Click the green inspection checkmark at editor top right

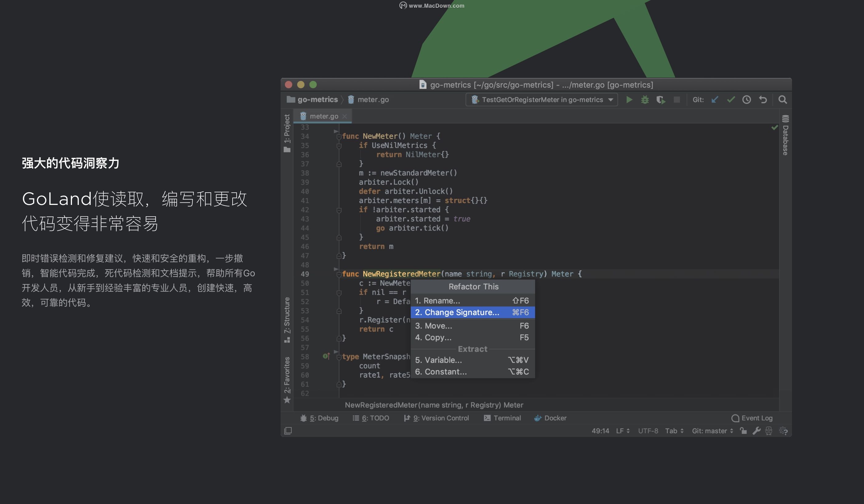tap(774, 128)
